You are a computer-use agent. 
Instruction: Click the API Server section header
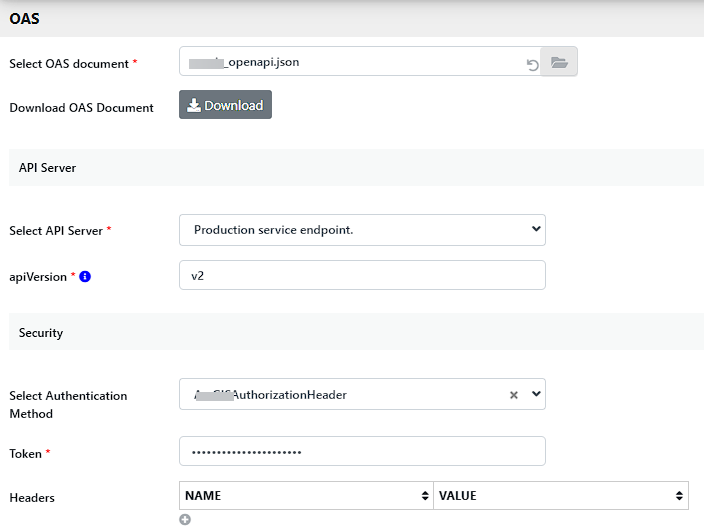(x=48, y=168)
